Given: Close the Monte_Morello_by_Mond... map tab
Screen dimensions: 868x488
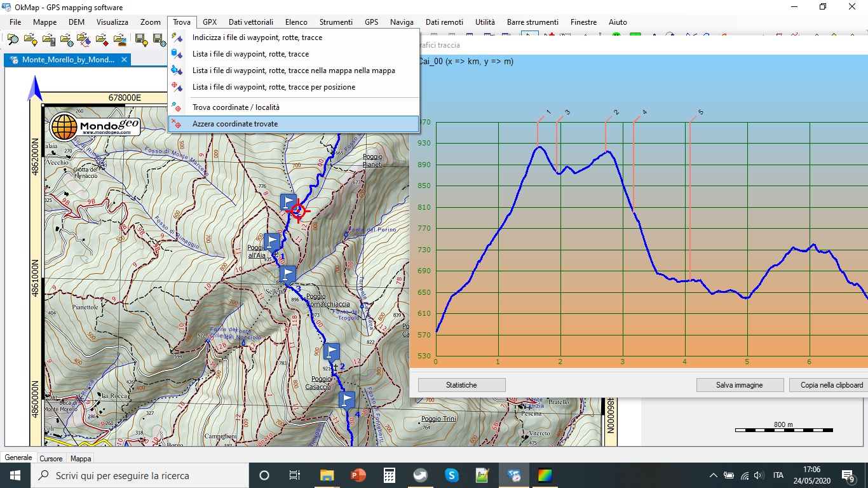Looking at the screenshot, I should [125, 60].
